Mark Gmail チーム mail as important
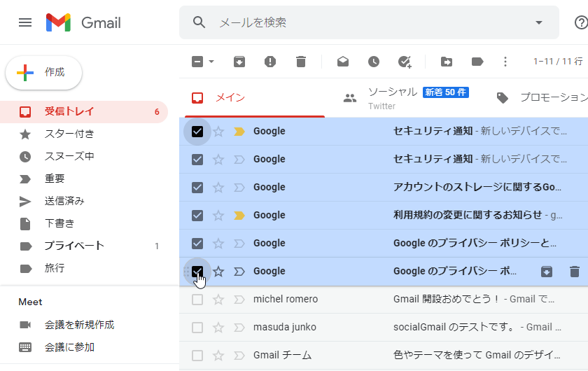This screenshot has width=588, height=371. (x=239, y=355)
